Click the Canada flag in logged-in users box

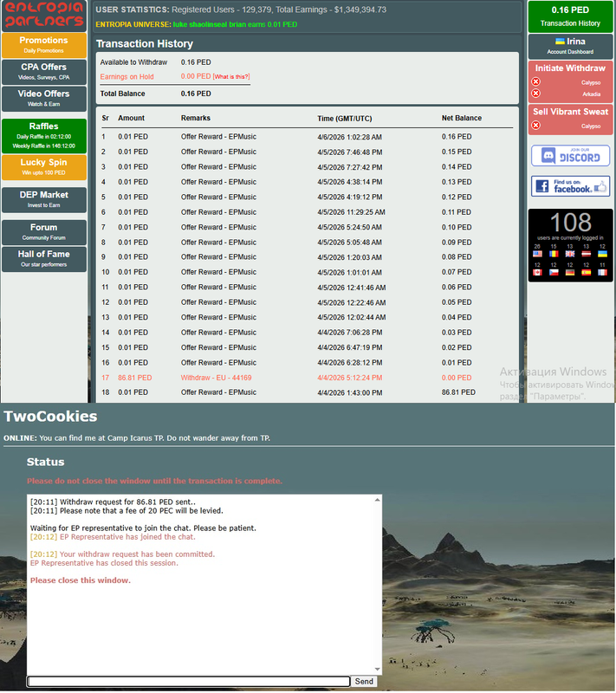coord(537,272)
